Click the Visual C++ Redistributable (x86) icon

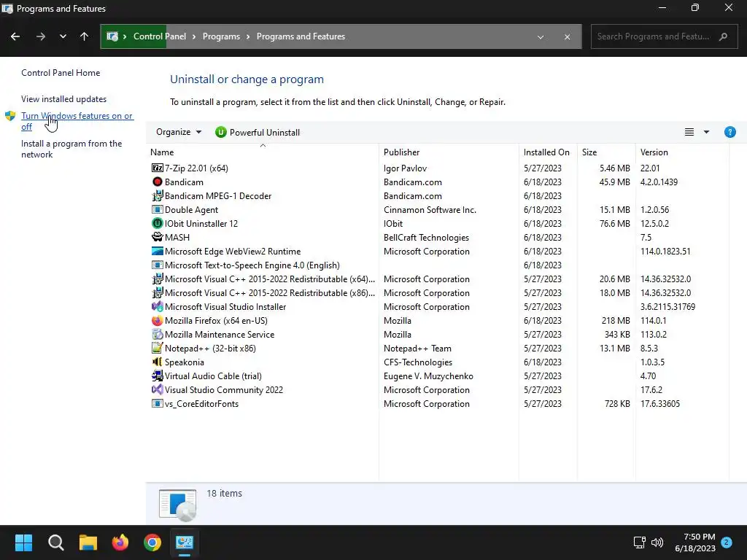tap(158, 293)
